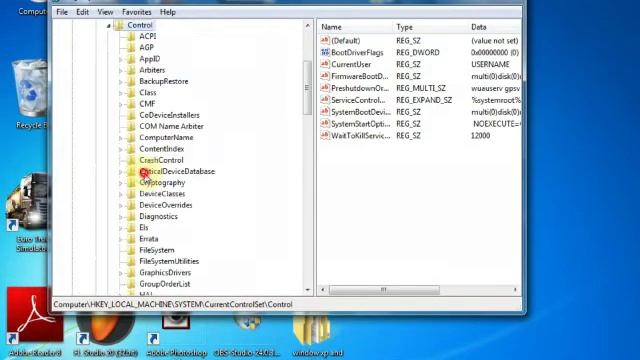Expand the Class key

[x=120, y=93]
